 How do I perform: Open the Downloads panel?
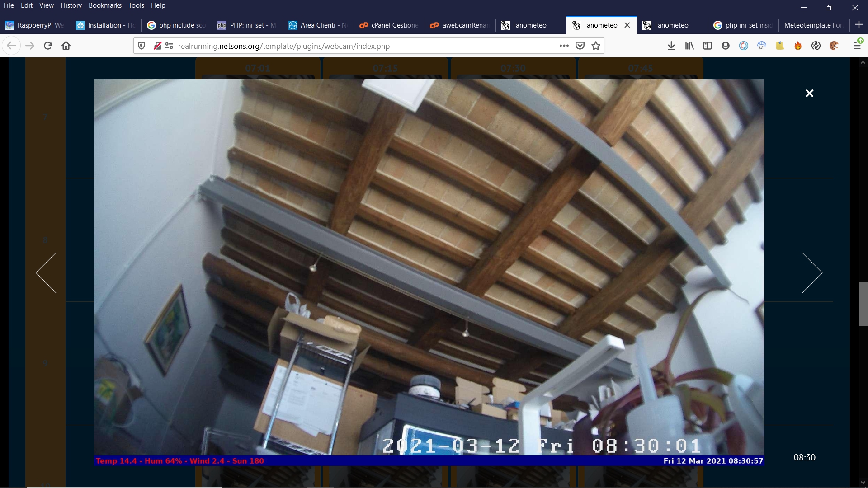pyautogui.click(x=671, y=46)
